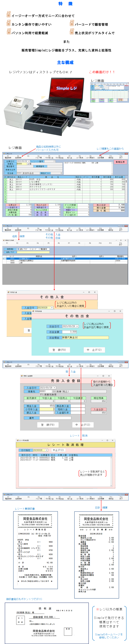Open the cash drawer with F4 ドロア開 above sales table
This screenshot has height=644, width=129.
[x=38, y=157]
